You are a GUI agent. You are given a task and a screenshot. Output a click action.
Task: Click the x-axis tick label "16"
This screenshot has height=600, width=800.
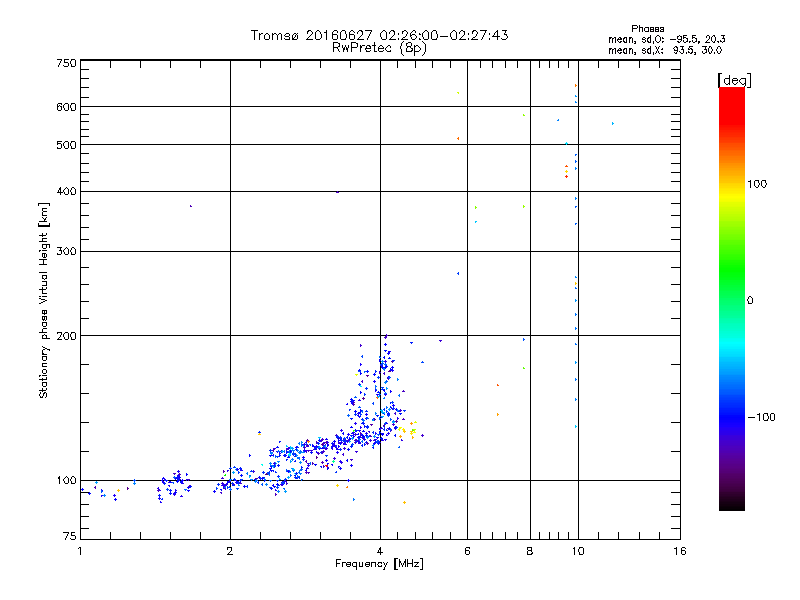coord(680,551)
